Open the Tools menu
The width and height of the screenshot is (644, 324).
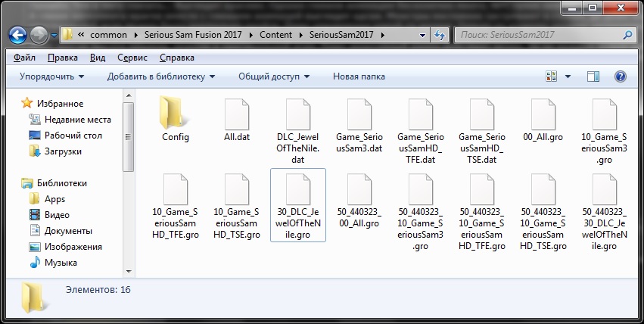(132, 58)
